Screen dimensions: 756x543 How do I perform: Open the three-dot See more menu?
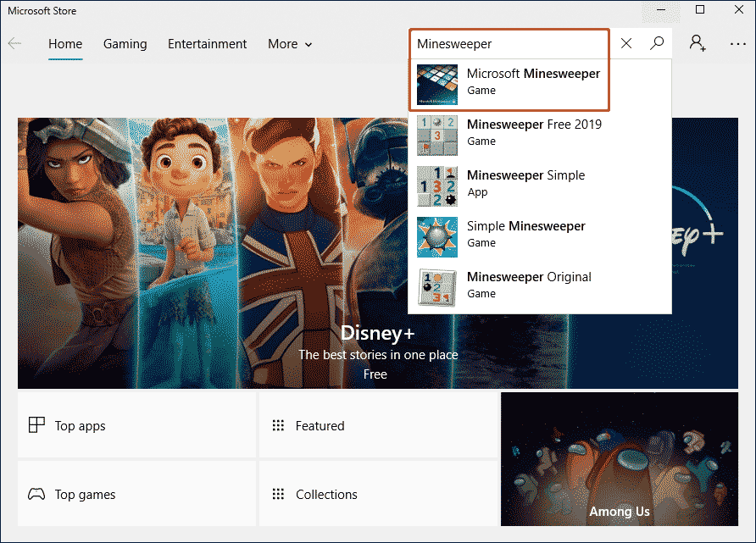click(737, 44)
